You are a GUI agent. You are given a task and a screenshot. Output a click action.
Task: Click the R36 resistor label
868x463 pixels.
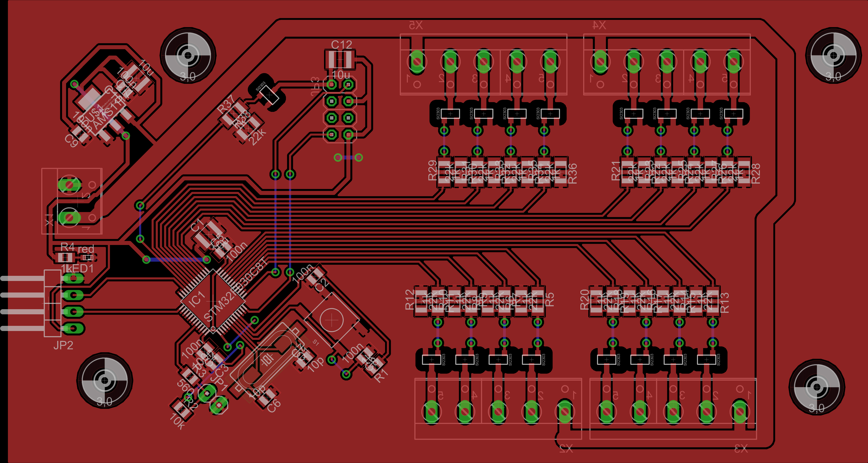pos(572,173)
